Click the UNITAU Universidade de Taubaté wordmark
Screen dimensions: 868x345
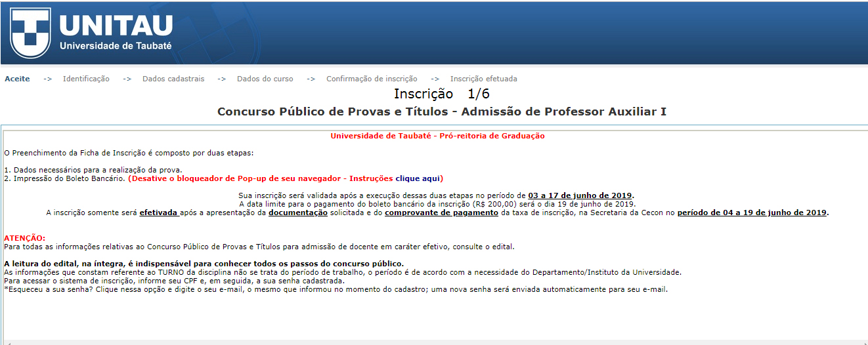point(116,33)
